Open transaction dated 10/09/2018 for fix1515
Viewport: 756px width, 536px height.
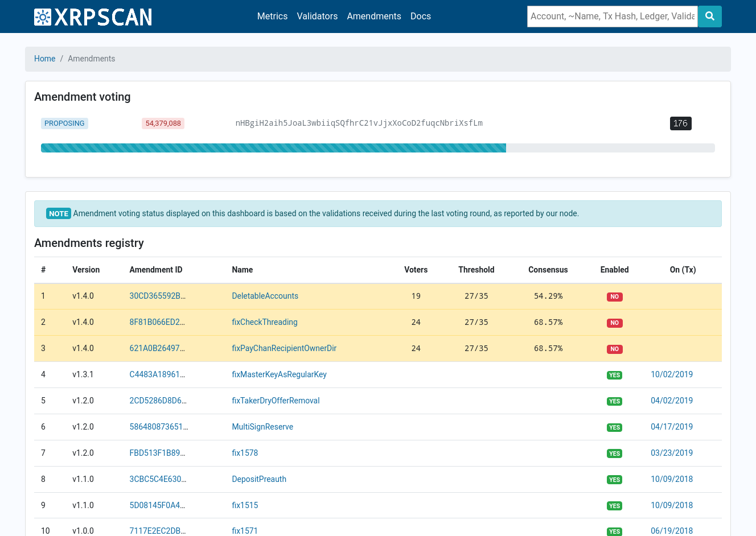pyautogui.click(x=672, y=505)
